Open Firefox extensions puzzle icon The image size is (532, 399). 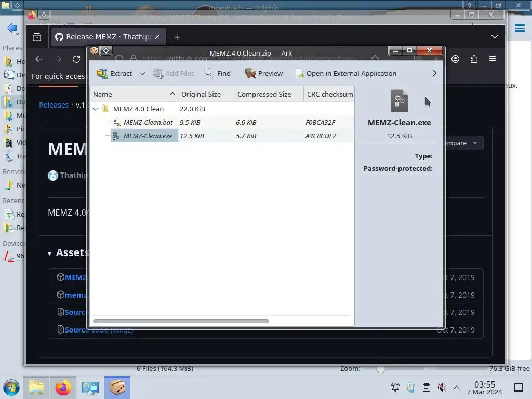pos(474,59)
